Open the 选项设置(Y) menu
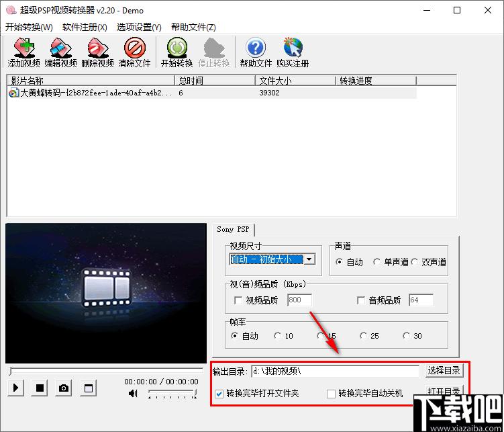The height and width of the screenshot is (432, 504). point(139,27)
